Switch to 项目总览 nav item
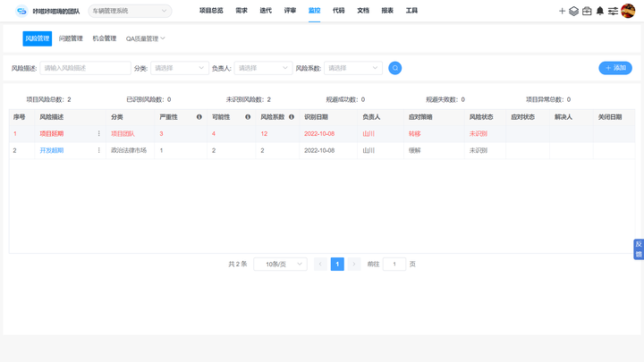644x362 pixels. pos(211,11)
